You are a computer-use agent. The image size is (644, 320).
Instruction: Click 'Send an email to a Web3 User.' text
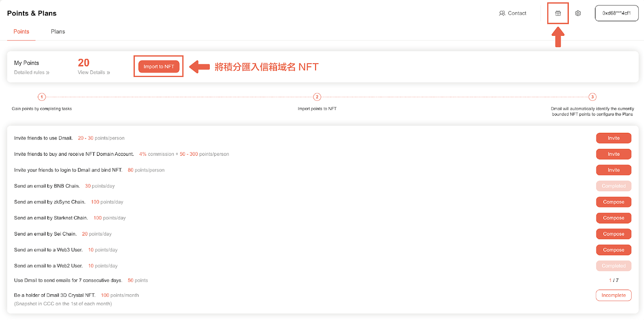[x=49, y=250]
